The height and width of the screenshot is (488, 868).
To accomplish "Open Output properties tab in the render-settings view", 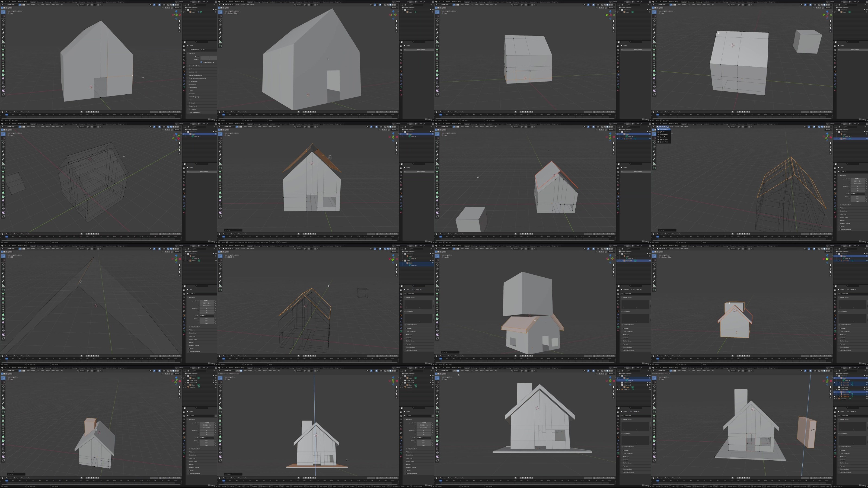I will 184,53.
